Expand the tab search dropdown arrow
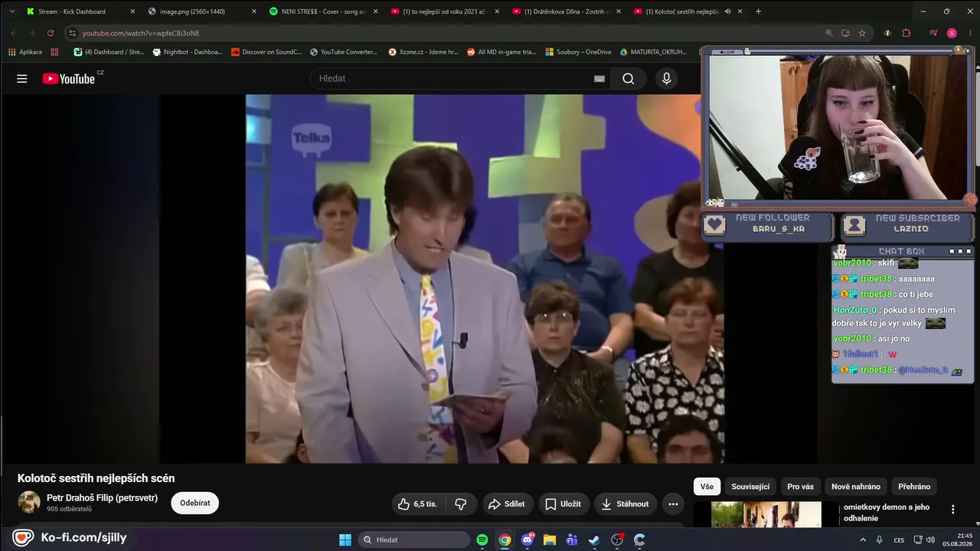 click(11, 11)
